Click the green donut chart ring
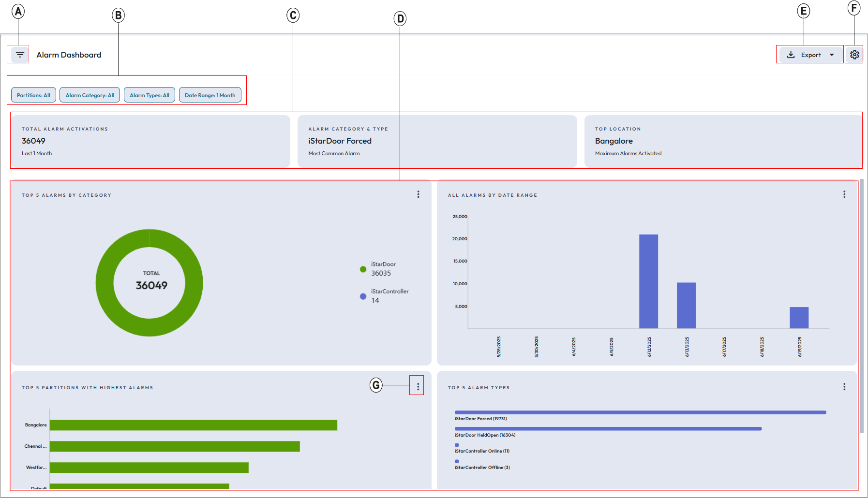 [104, 283]
